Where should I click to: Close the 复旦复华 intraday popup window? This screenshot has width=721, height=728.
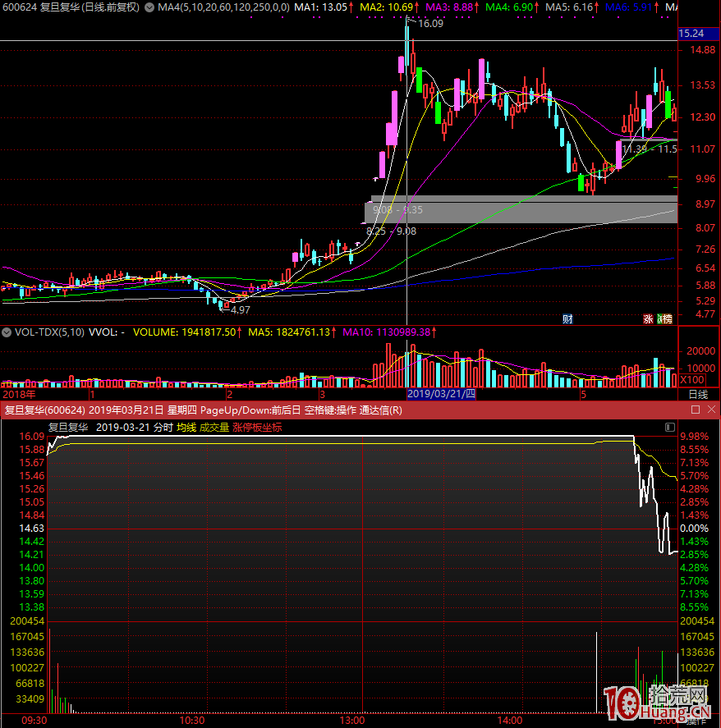pyautogui.click(x=711, y=410)
